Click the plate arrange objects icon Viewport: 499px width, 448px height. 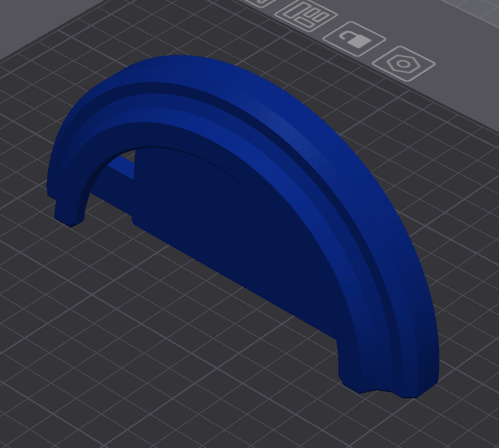(306, 15)
